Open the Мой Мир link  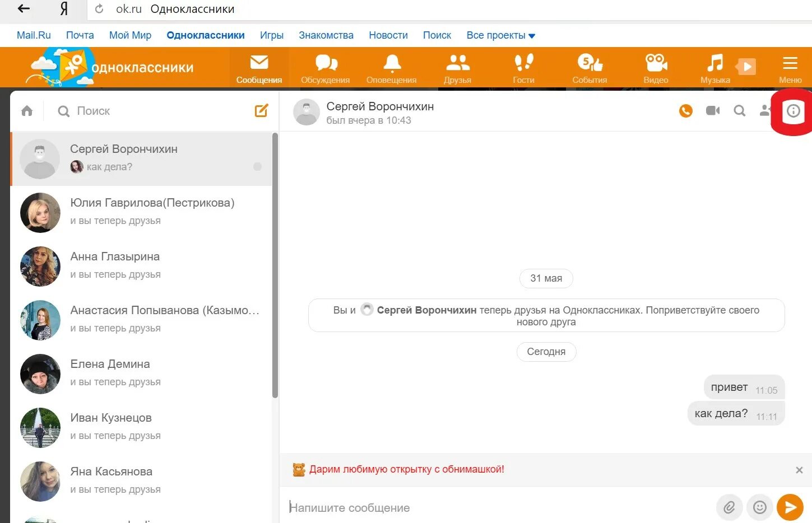click(130, 35)
